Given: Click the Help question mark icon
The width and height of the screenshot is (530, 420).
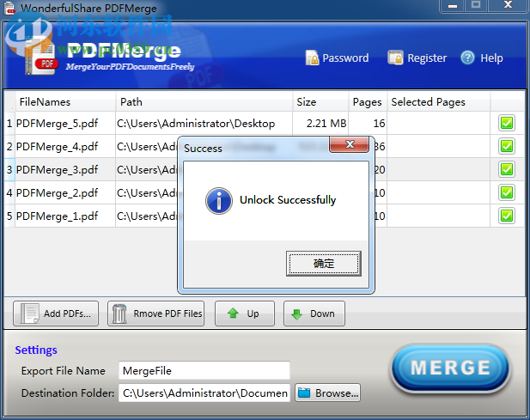Looking at the screenshot, I should [x=467, y=58].
